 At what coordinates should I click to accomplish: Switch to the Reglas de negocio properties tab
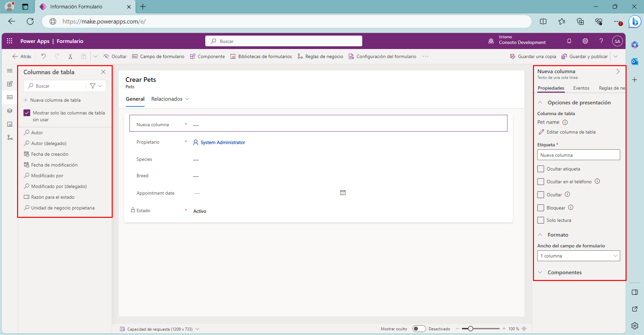point(612,88)
